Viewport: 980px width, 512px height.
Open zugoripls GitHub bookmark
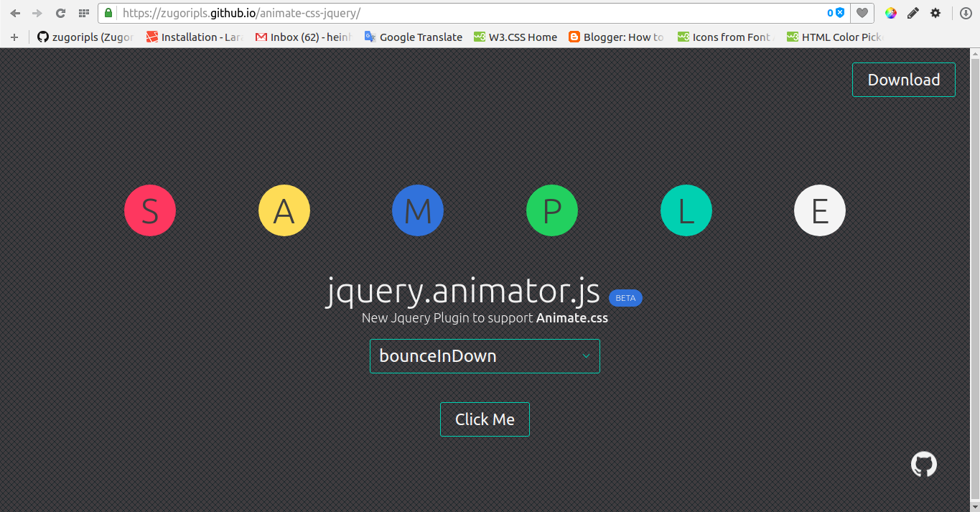tap(85, 37)
